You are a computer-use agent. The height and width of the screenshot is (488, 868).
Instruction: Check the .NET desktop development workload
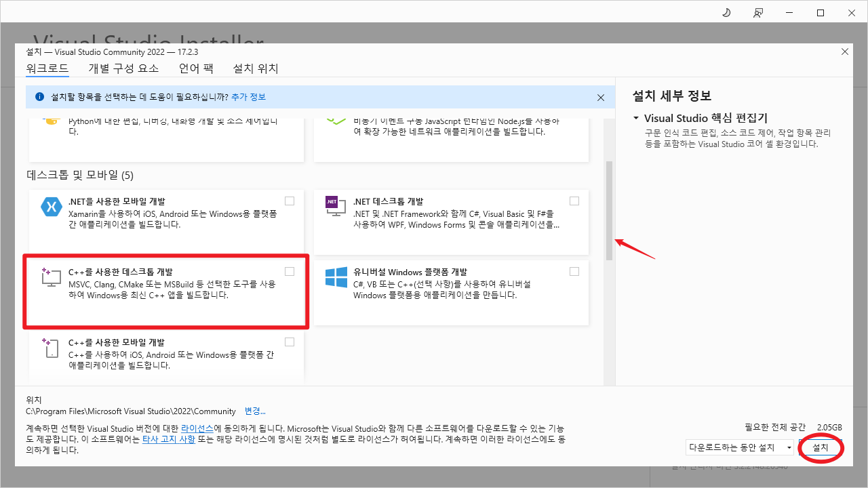point(574,201)
